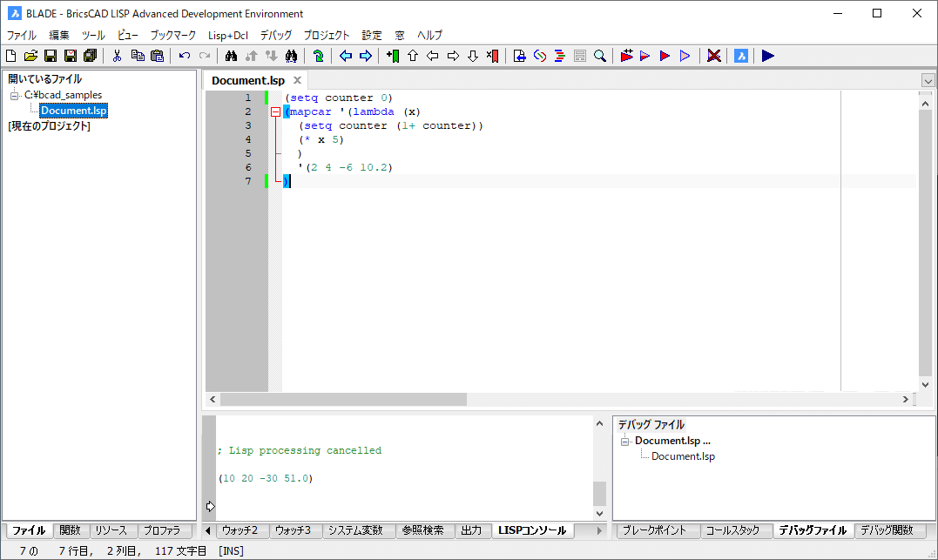
Task: Click the white down arrow bookmark icon
Action: [473, 56]
